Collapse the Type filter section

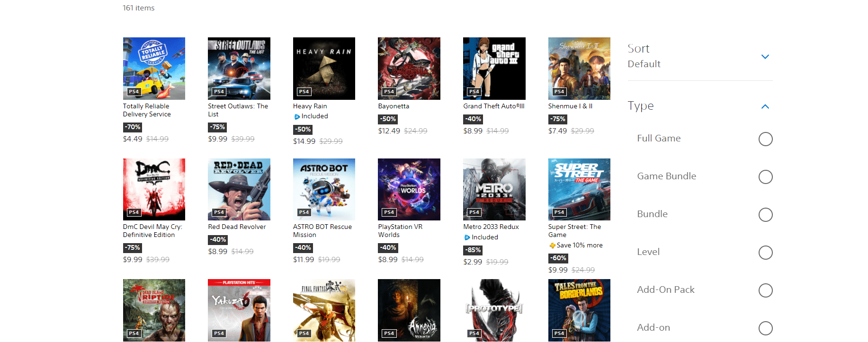[x=765, y=106]
